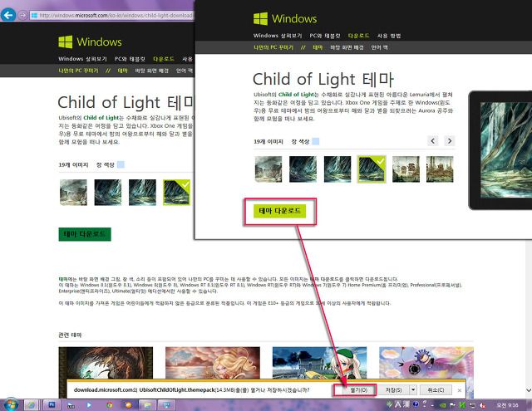Image resolution: width=532 pixels, height=411 pixels.
Task: Open the Action Center flag tray icon
Action: (x=452, y=405)
